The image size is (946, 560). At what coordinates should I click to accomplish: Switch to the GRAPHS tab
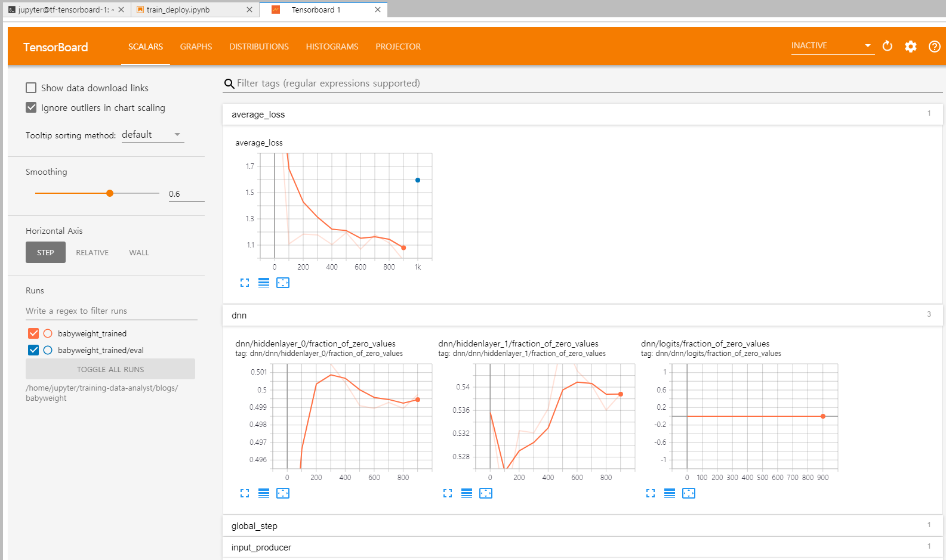pos(196,47)
